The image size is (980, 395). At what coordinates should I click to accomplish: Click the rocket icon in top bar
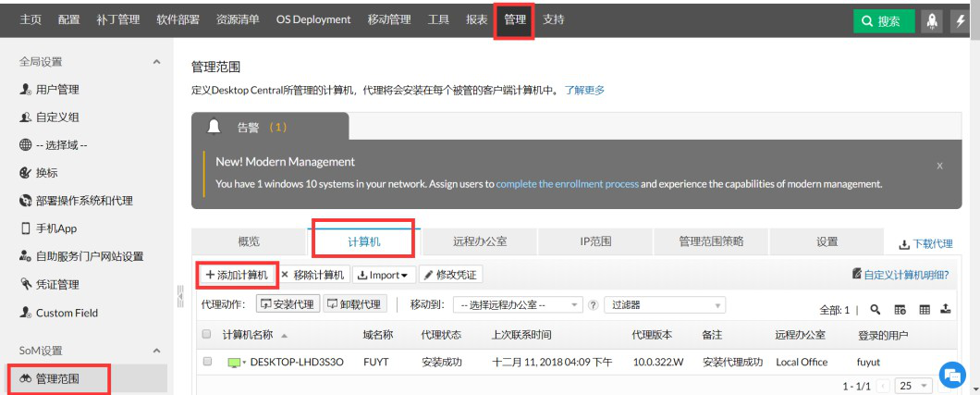point(931,20)
